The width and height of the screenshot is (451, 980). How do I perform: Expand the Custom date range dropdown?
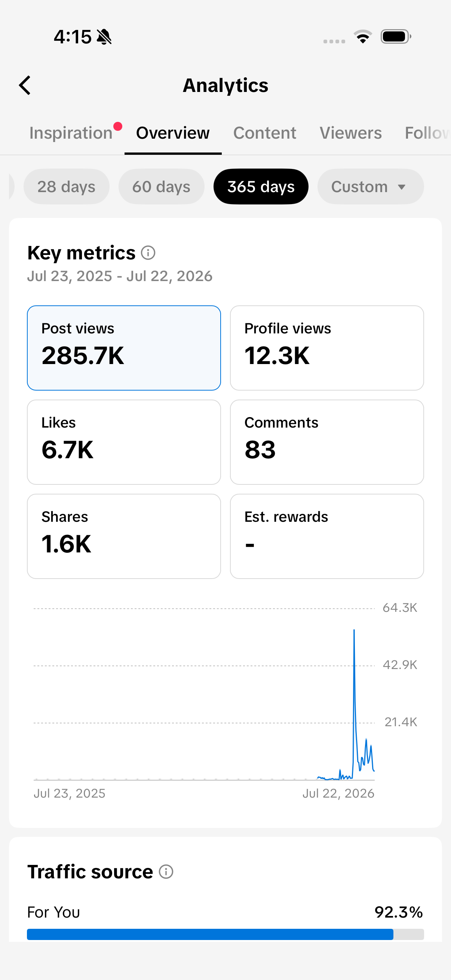click(x=370, y=187)
